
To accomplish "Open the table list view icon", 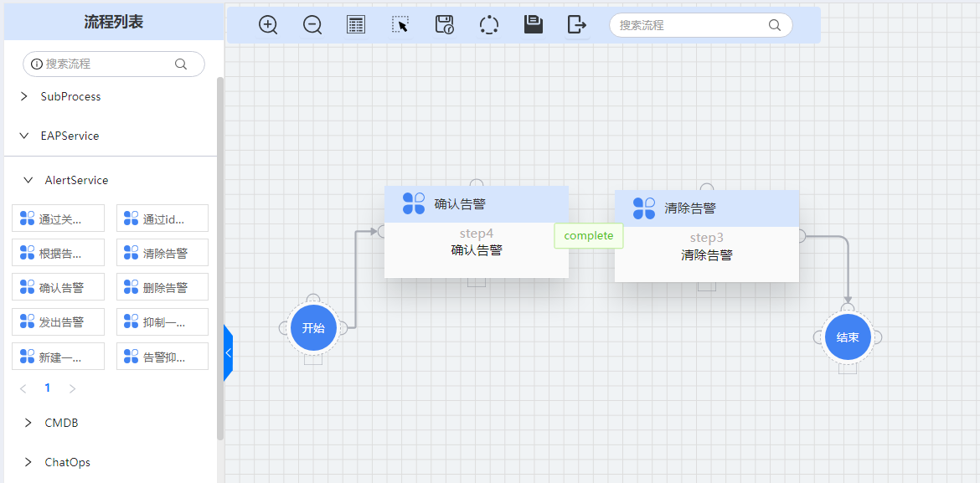I will click(x=356, y=25).
